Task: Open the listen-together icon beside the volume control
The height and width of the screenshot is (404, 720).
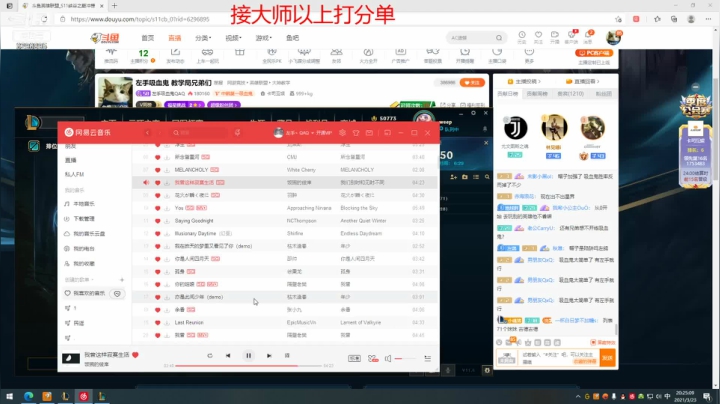Action: coord(373,358)
